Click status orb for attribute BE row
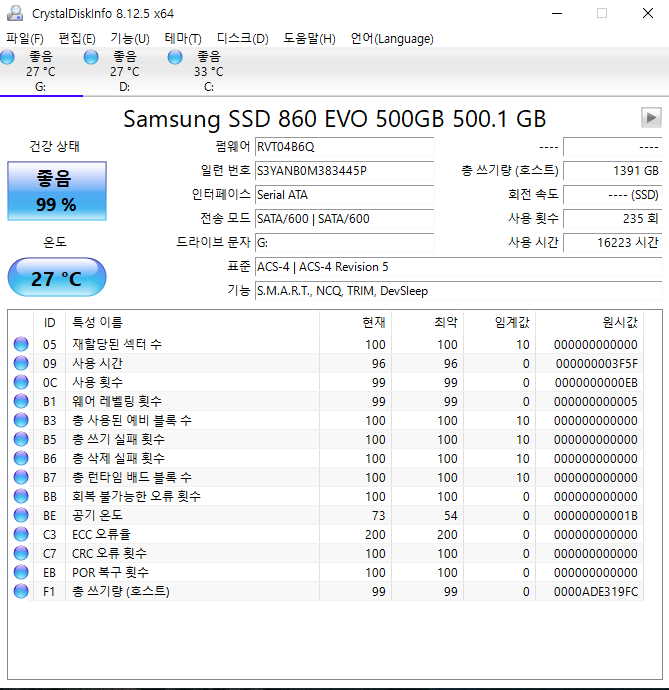 point(21,515)
